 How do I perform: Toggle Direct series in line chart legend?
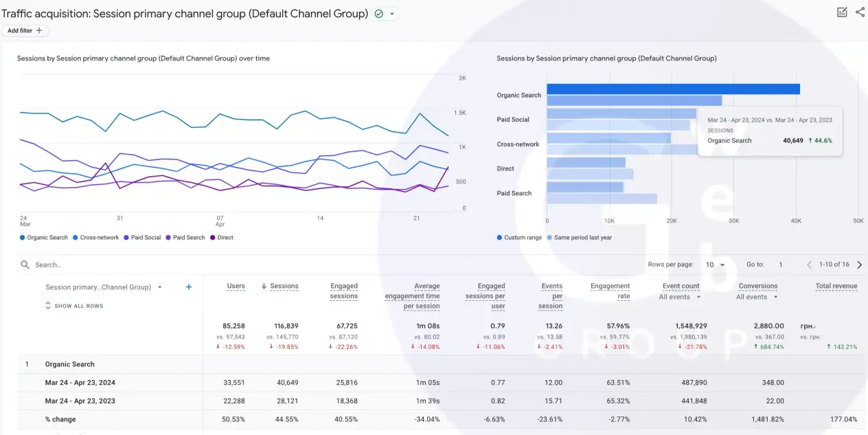[222, 238]
